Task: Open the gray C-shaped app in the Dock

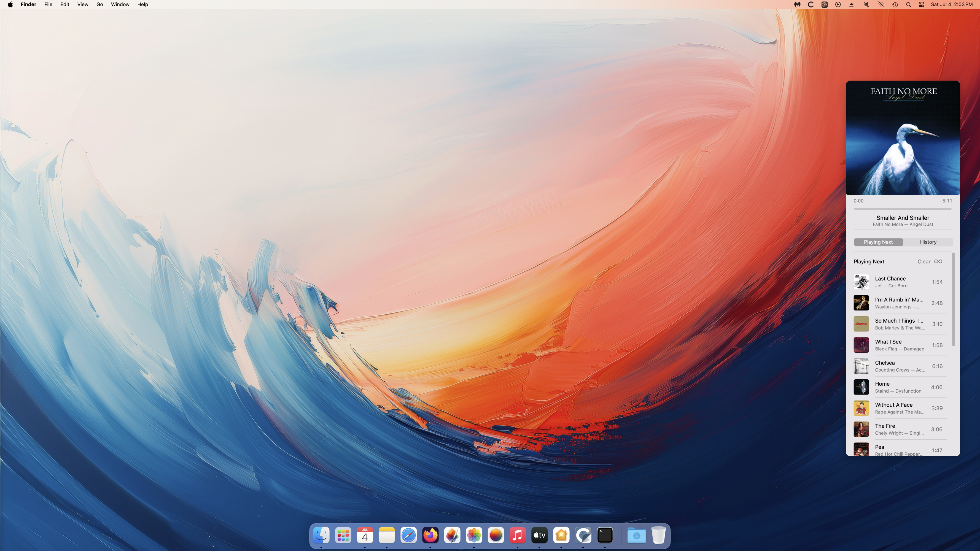Action: pyautogui.click(x=583, y=536)
